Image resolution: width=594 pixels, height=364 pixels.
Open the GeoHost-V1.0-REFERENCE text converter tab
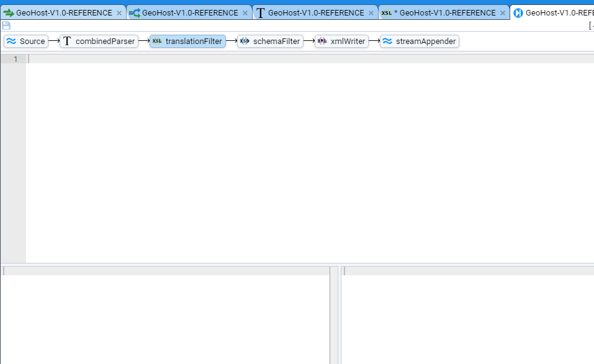[x=311, y=12]
